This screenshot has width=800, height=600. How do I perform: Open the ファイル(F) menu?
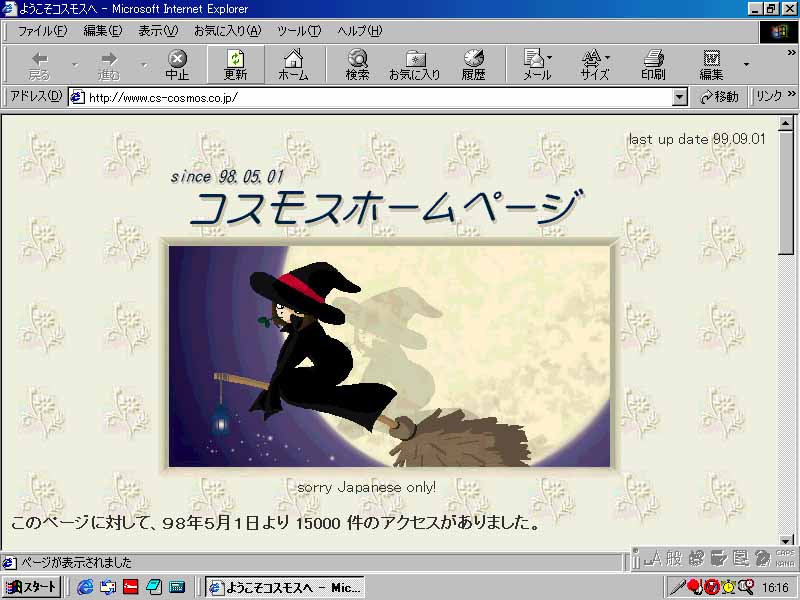tap(42, 31)
